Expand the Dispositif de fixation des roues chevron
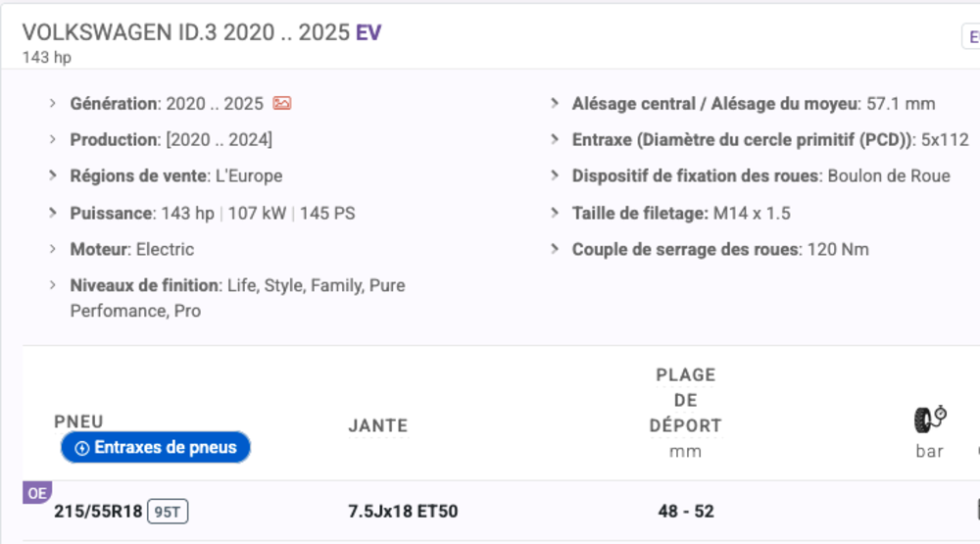The image size is (980, 544). pos(555,176)
